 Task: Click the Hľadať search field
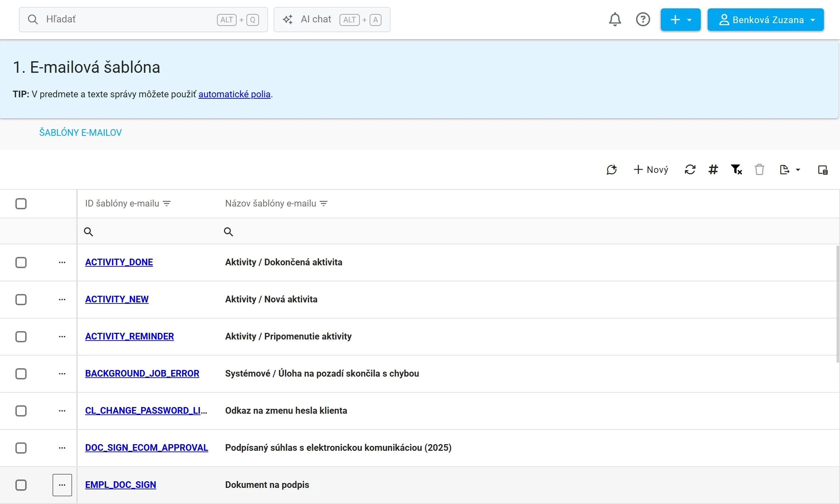coord(143,20)
